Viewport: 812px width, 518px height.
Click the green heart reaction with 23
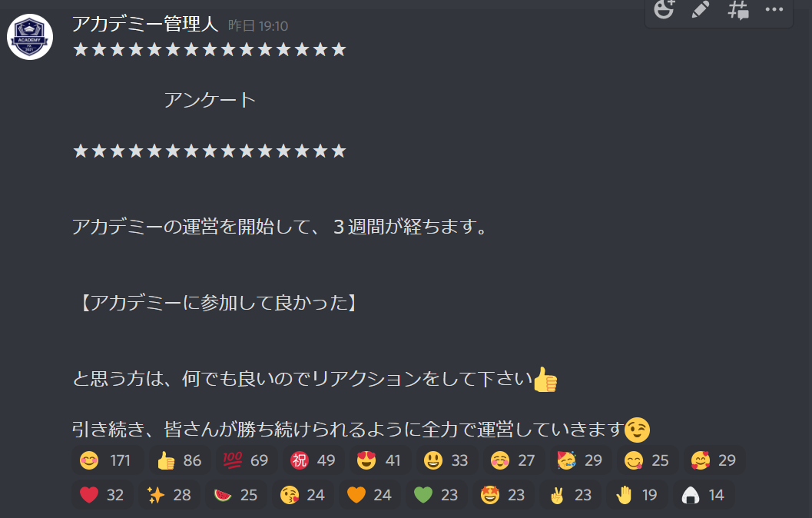(436, 495)
